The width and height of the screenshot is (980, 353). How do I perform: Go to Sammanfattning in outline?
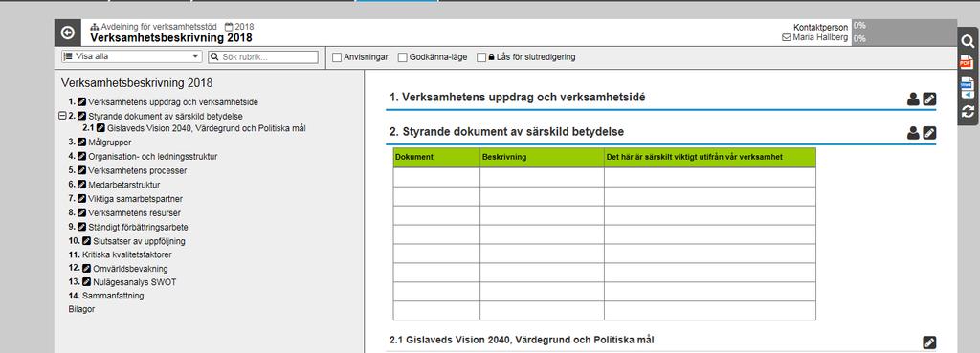(113, 296)
